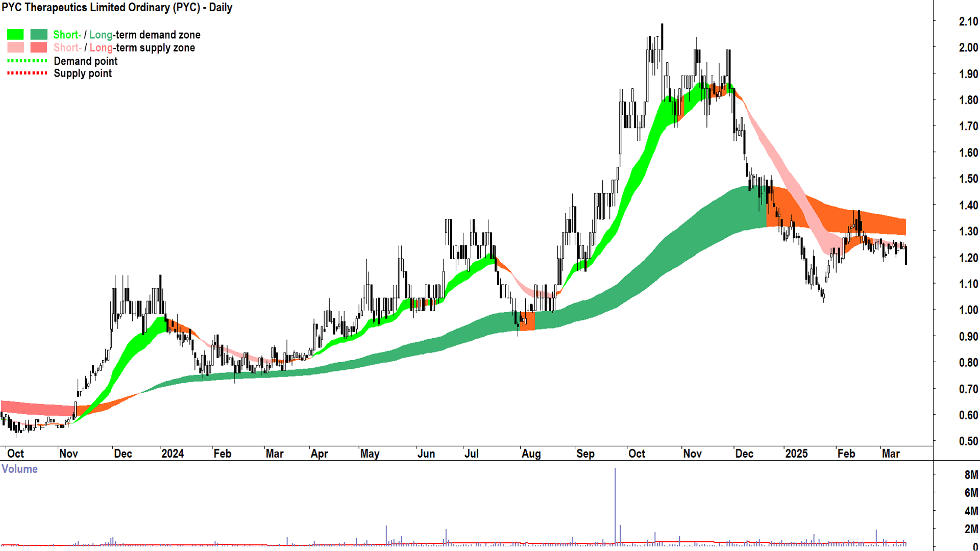Click the dark green long-term demand swatch

[39, 35]
